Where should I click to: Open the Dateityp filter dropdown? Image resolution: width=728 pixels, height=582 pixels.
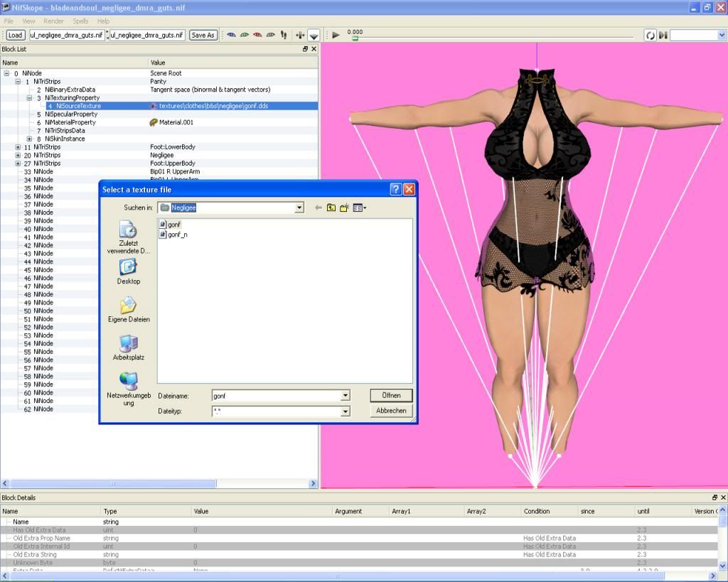click(x=346, y=411)
